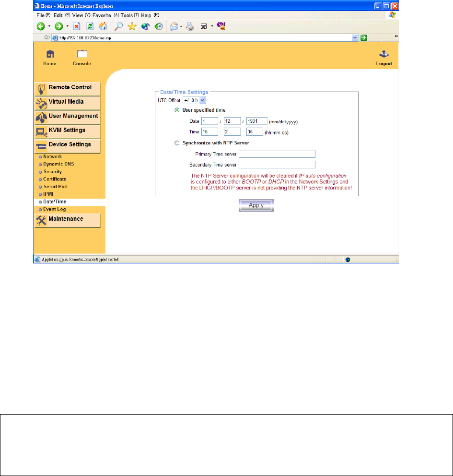This screenshot has height=476, width=453.
Task: Open the View menu
Action: point(78,15)
